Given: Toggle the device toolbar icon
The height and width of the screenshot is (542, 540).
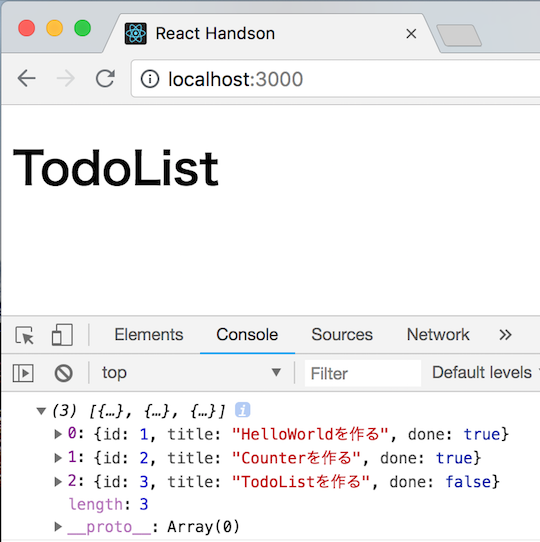Looking at the screenshot, I should tap(62, 335).
